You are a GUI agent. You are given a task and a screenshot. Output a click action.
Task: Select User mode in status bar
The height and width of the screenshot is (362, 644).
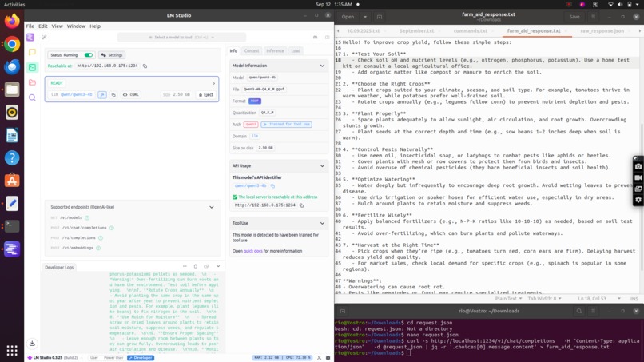click(94, 358)
